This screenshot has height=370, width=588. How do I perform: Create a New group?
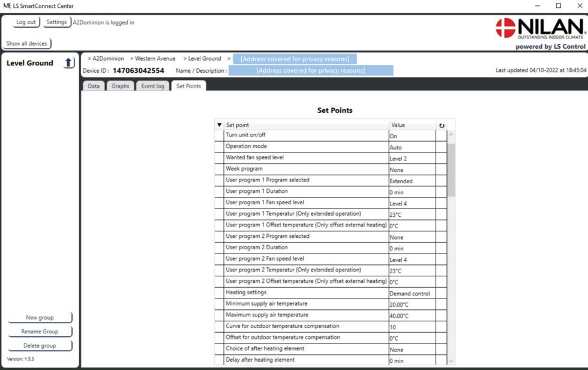click(40, 318)
